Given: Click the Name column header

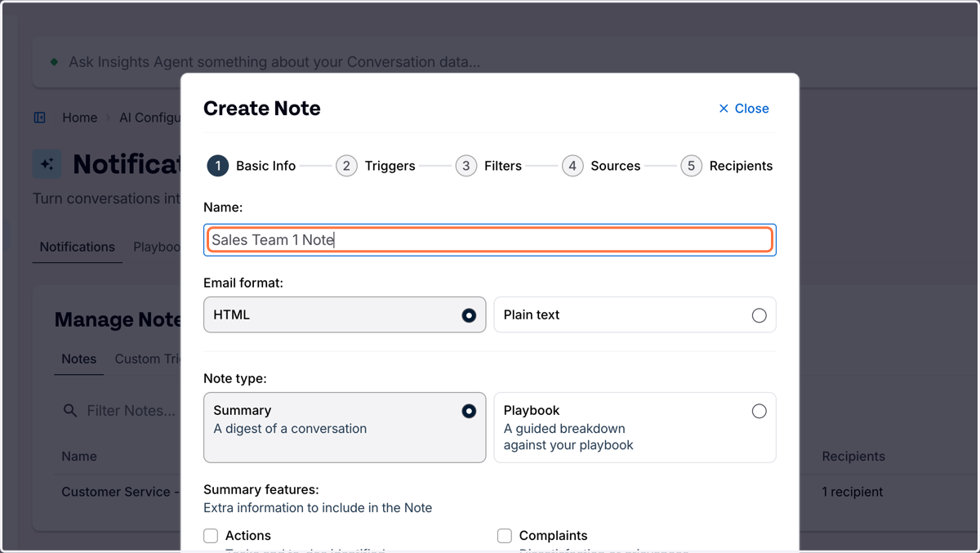Looking at the screenshot, I should pos(79,457).
